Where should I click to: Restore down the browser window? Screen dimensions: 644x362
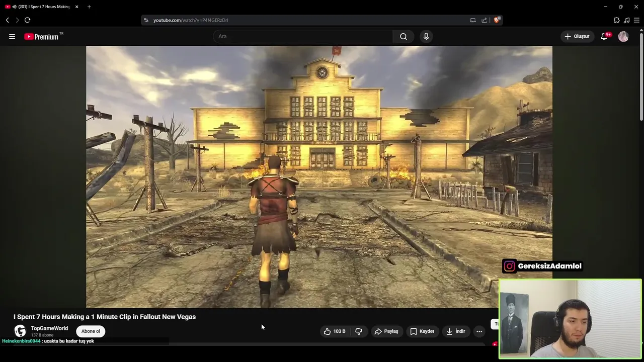[621, 7]
